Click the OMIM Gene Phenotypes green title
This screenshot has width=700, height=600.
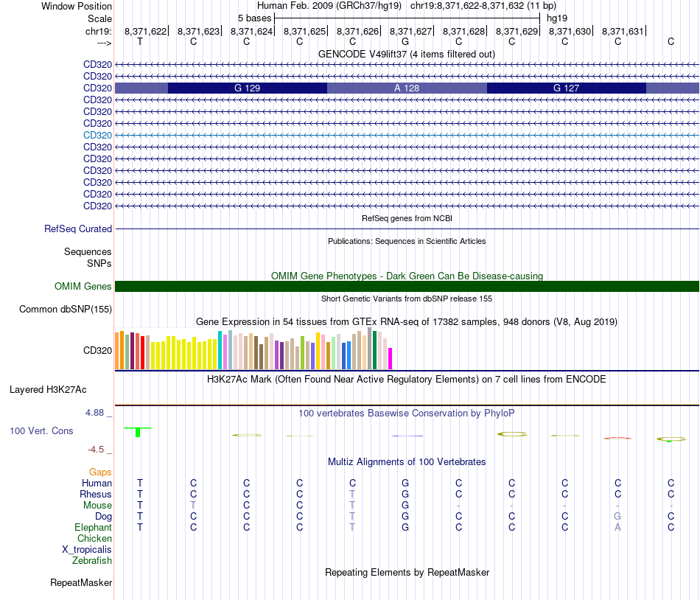[407, 276]
